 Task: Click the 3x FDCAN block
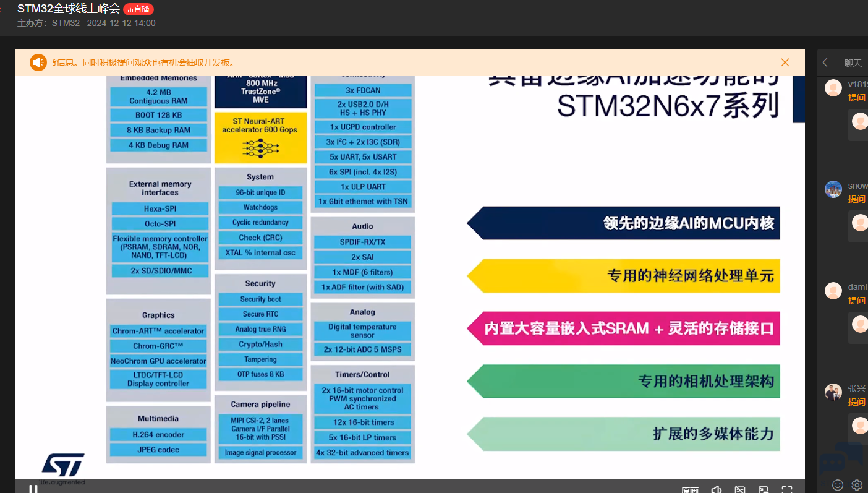pyautogui.click(x=363, y=90)
